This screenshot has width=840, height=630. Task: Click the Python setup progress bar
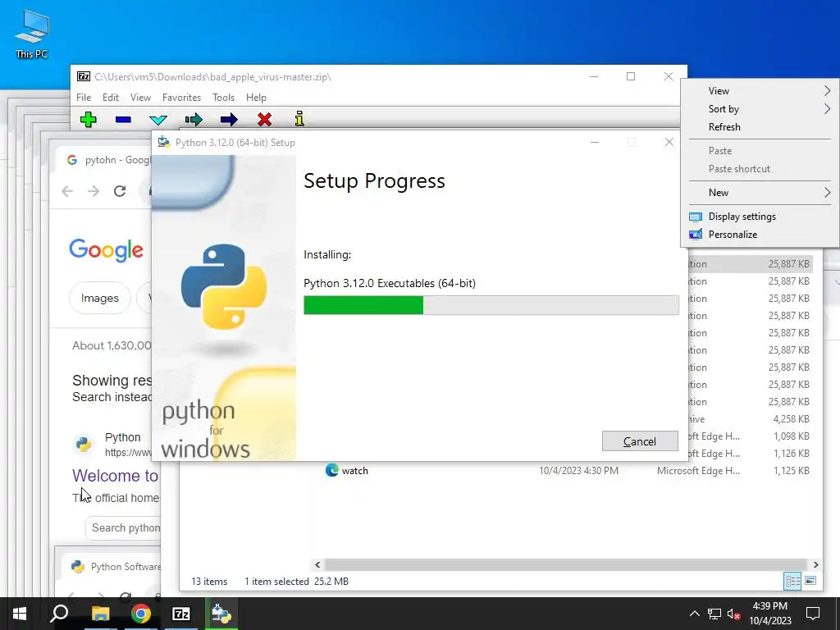click(x=491, y=305)
